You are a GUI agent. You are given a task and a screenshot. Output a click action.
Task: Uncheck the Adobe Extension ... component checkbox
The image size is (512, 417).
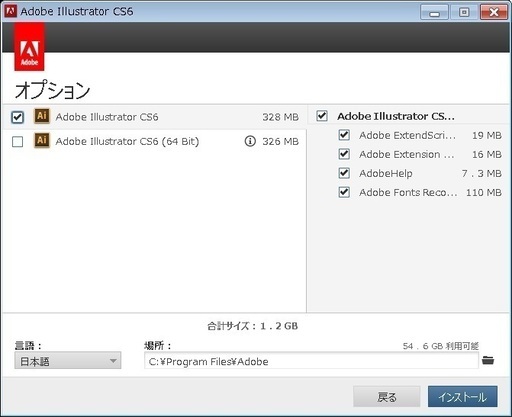coord(344,154)
